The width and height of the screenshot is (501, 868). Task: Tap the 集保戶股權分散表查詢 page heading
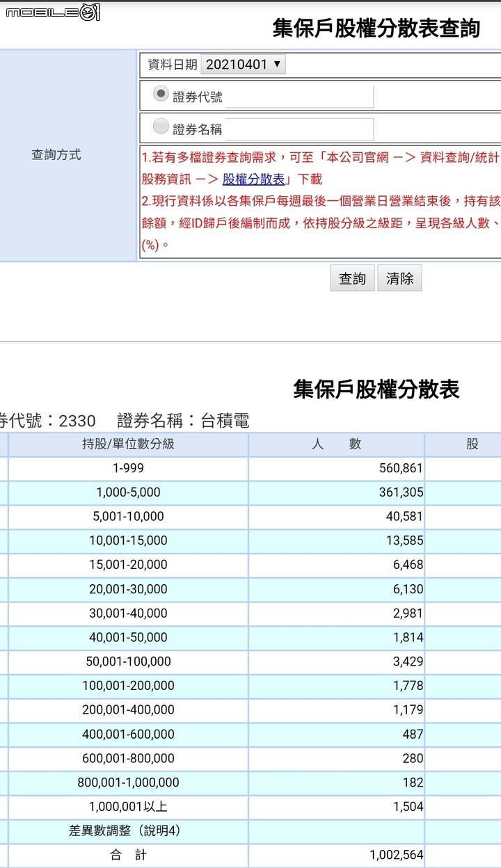tap(376, 29)
